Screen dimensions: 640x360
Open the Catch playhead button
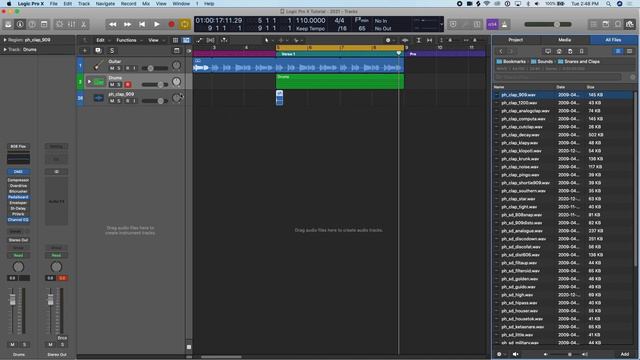(x=224, y=40)
